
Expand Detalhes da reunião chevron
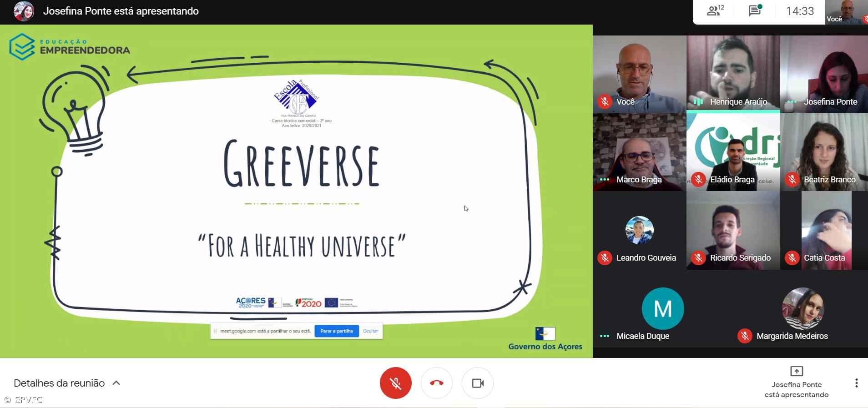116,383
